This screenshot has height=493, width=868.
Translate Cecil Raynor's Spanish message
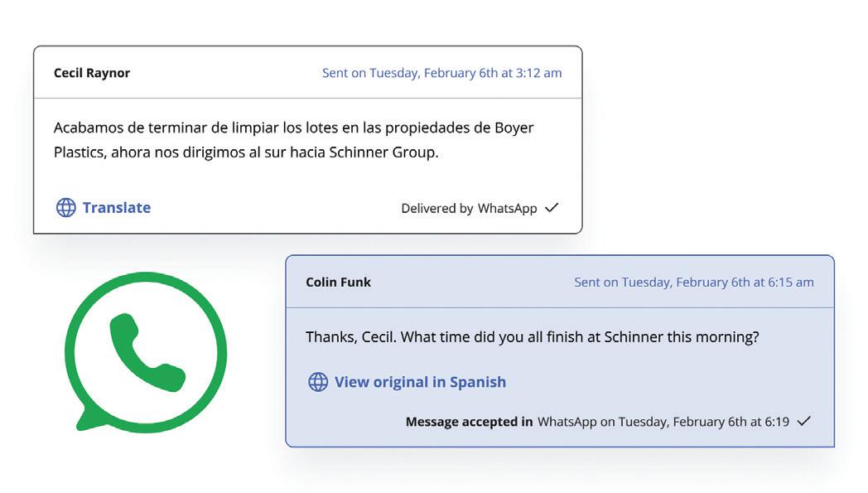[116, 208]
